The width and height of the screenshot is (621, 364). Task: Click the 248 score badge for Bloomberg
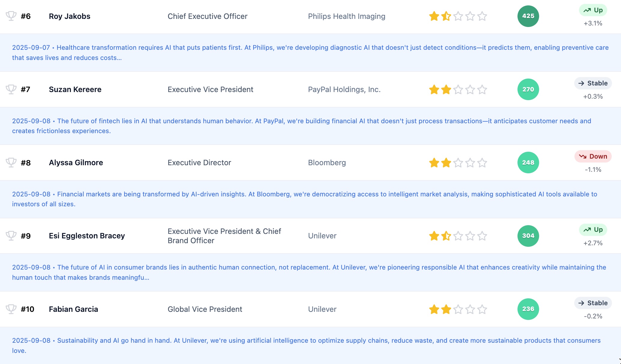pyautogui.click(x=528, y=163)
